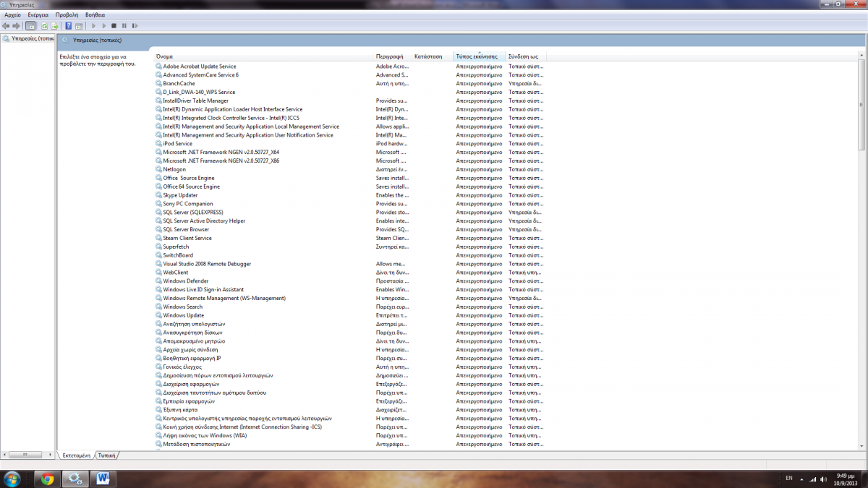Image resolution: width=868 pixels, height=488 pixels.
Task: Open the Services gear taskbar button
Action: 75,479
